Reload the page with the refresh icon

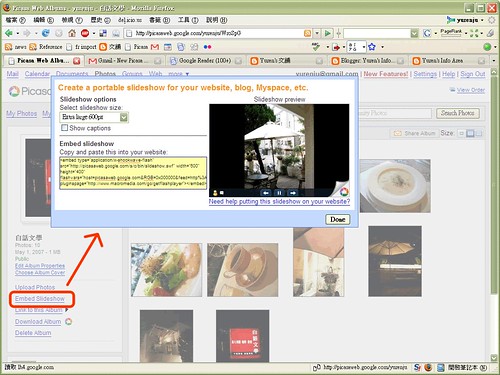[x=45, y=33]
